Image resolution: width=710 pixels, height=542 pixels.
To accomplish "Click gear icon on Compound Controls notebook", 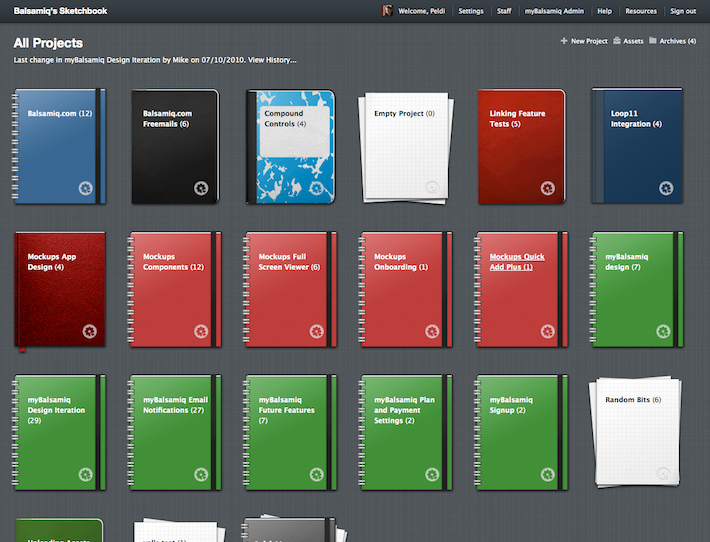I will click(x=317, y=188).
